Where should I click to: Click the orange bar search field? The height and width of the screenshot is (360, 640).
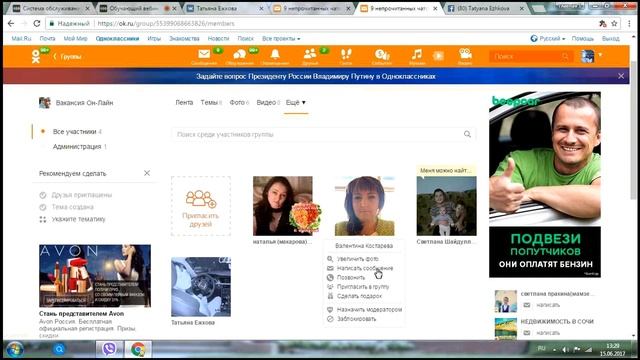(531, 56)
